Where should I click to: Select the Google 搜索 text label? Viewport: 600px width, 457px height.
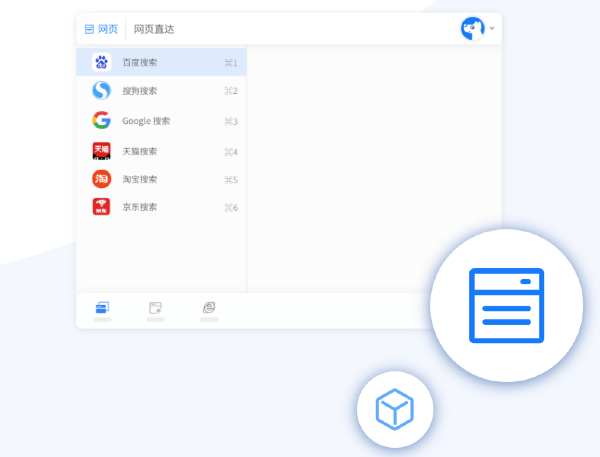click(x=146, y=121)
